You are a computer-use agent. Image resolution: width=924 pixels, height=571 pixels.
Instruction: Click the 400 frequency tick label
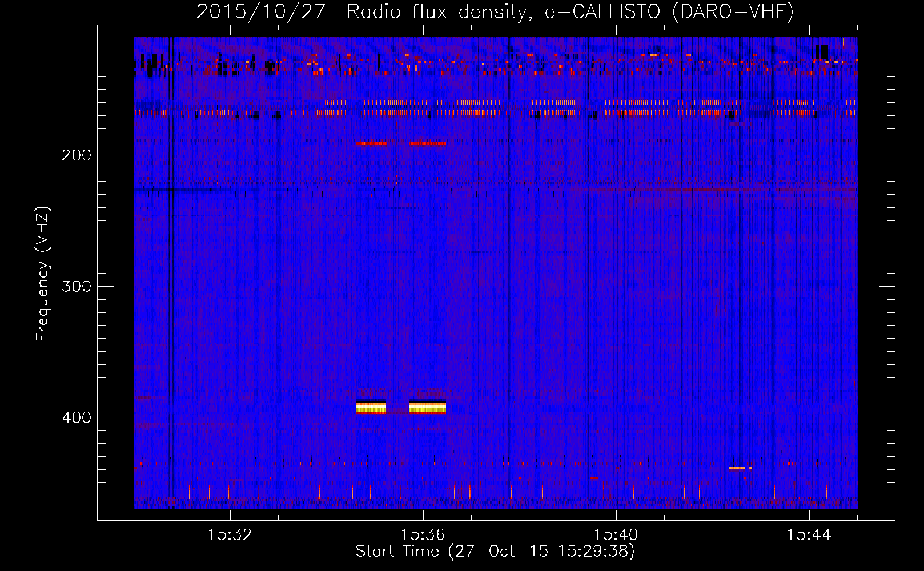point(77,417)
